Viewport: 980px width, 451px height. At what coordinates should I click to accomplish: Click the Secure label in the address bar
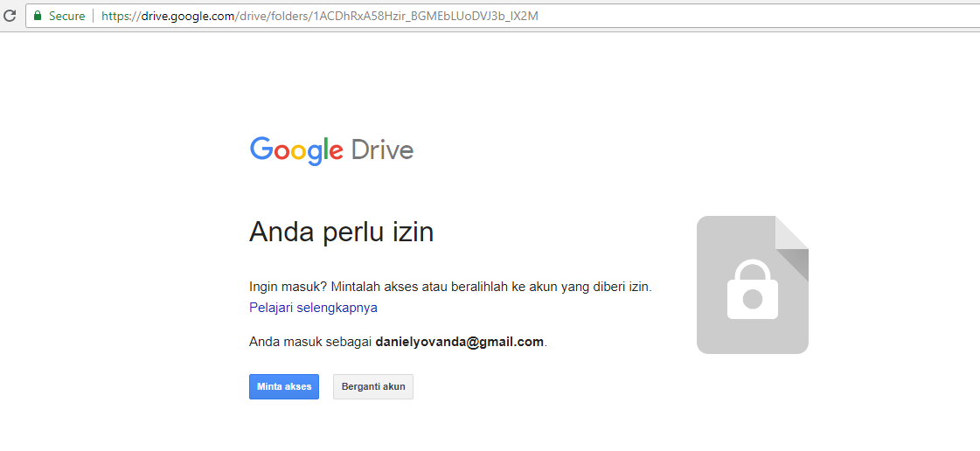[x=66, y=17]
